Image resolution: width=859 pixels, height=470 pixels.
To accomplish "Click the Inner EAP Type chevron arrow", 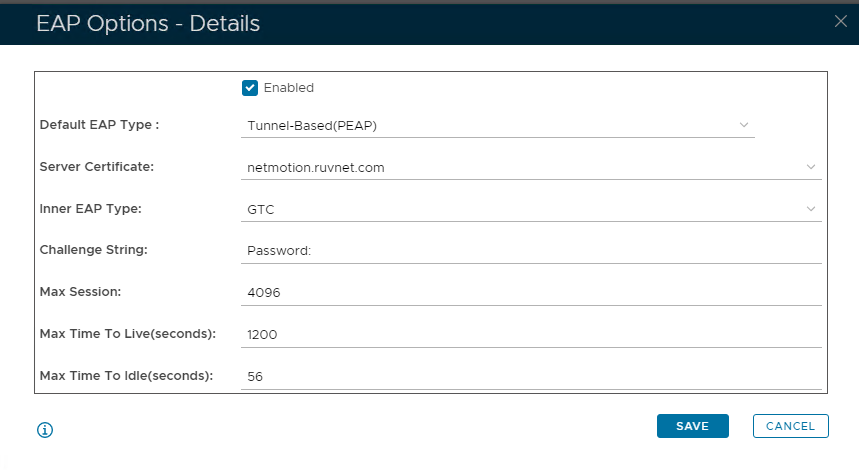I will 810,209.
